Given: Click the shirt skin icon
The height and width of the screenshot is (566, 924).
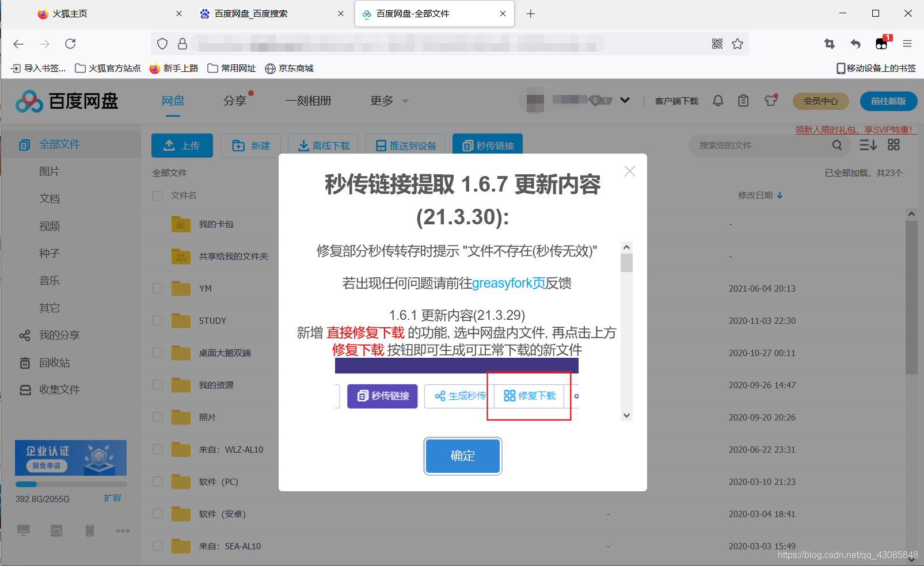Looking at the screenshot, I should pos(771,100).
